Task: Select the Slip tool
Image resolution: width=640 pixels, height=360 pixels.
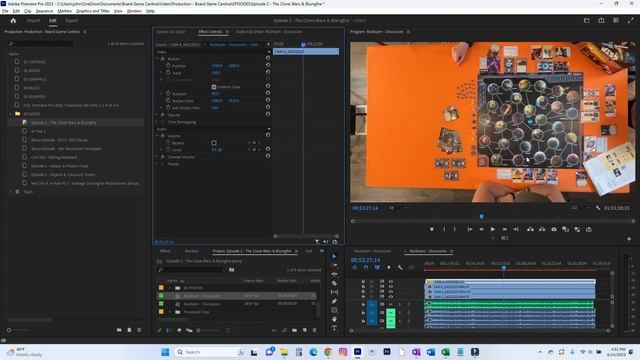Action: click(334, 292)
